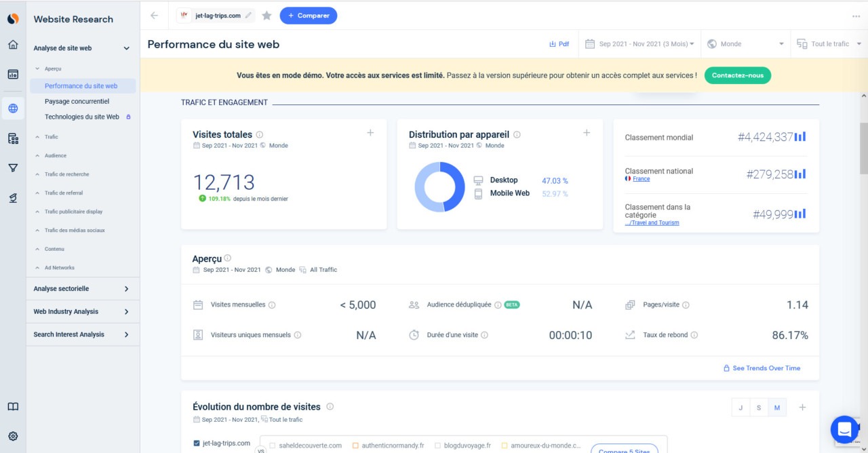The width and height of the screenshot is (868, 453).
Task: Click bar chart icon beside category rank #49,999
Action: coord(801,214)
